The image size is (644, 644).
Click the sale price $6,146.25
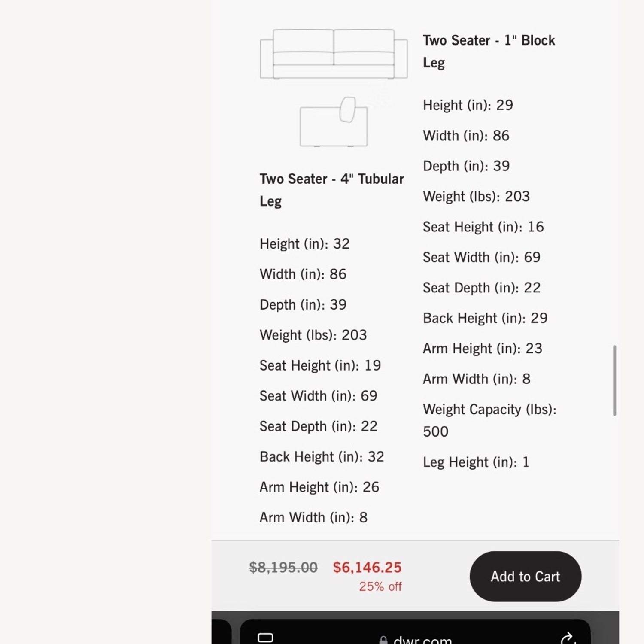tap(367, 568)
